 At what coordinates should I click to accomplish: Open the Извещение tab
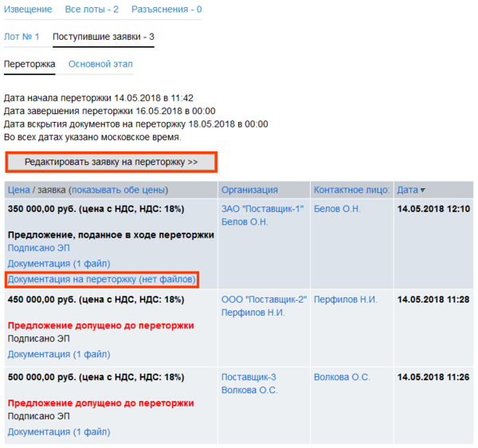(x=28, y=10)
